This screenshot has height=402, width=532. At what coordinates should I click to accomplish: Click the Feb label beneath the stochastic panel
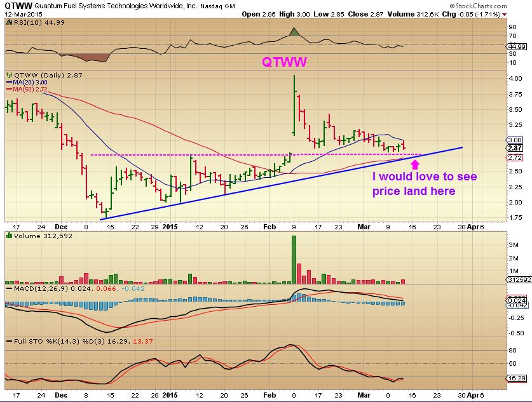[x=269, y=395]
